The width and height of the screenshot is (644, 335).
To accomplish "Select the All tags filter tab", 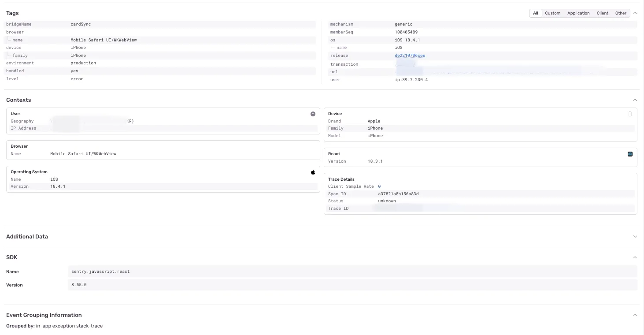I will tap(536, 13).
